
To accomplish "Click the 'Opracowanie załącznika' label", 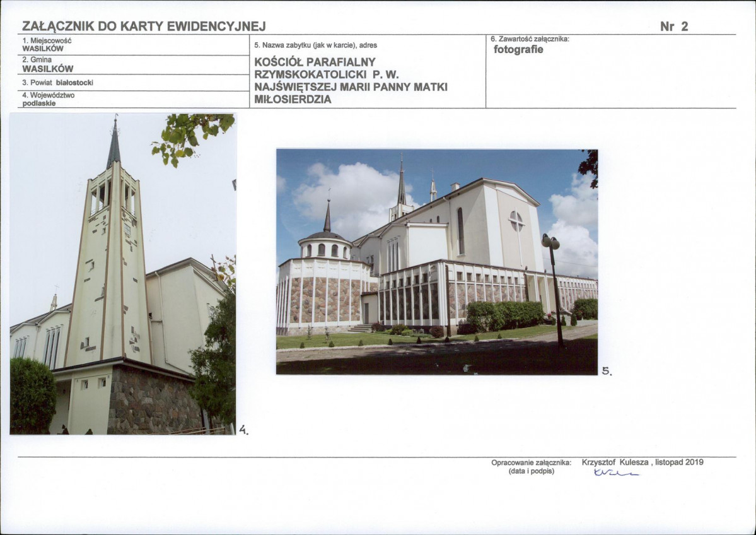I will click(x=531, y=462).
